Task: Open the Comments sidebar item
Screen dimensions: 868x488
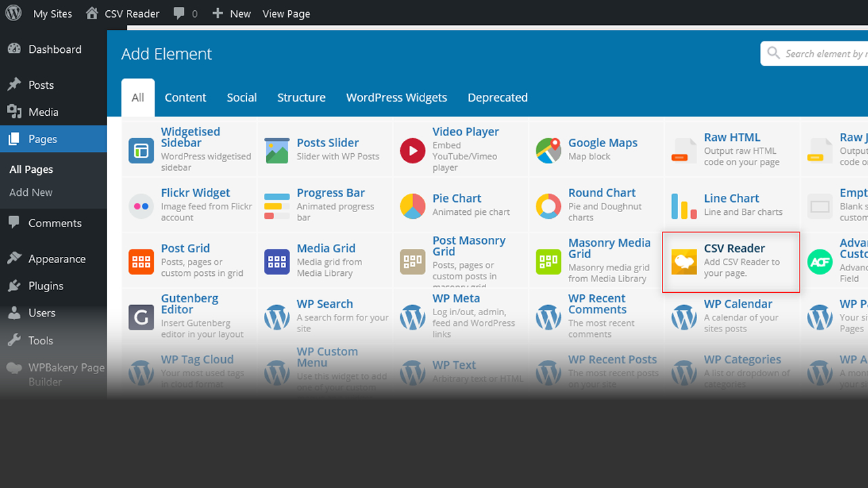Action: click(x=54, y=223)
